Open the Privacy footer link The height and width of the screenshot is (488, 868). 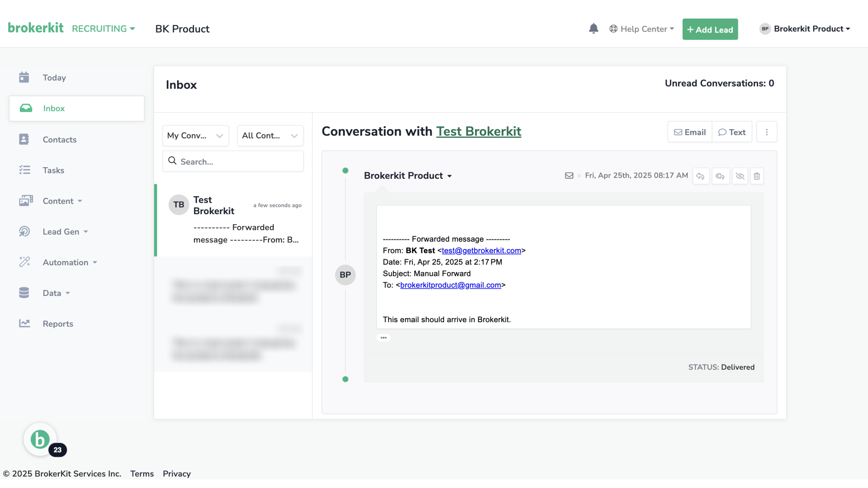click(177, 474)
